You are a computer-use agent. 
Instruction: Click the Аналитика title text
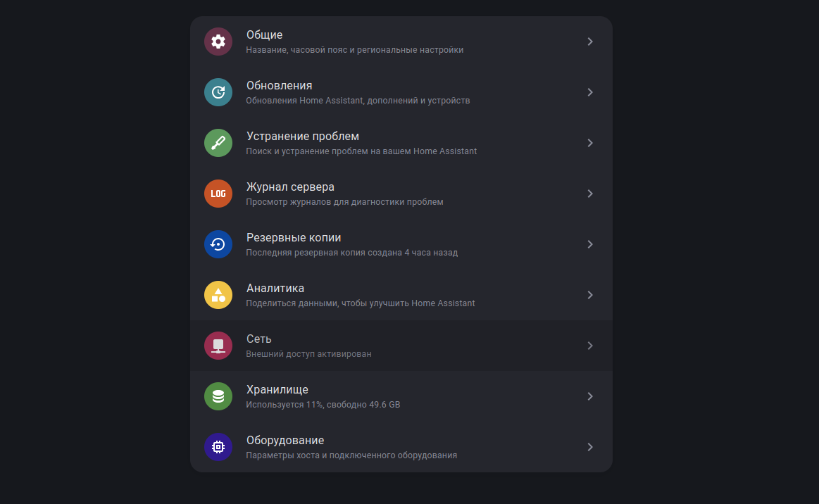pyautogui.click(x=275, y=289)
